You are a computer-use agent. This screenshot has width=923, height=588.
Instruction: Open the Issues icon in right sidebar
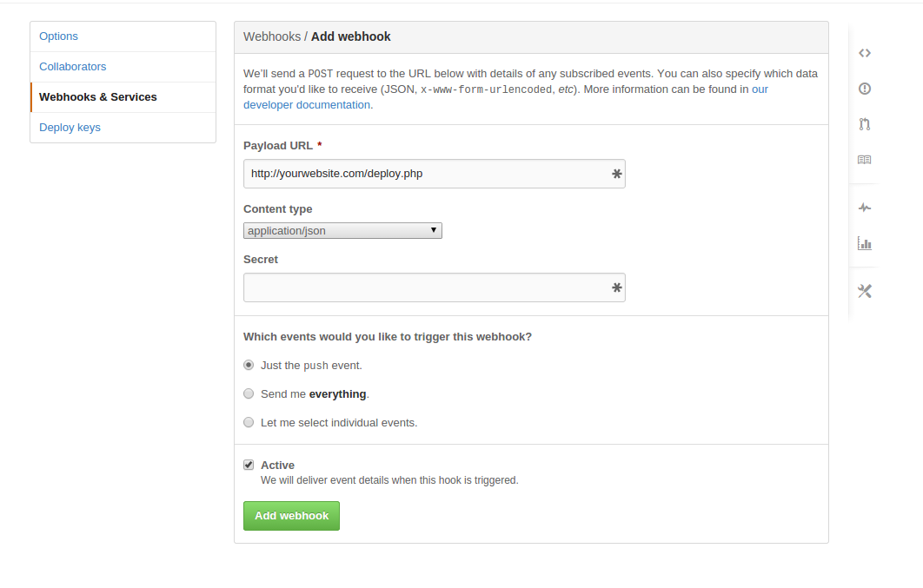[x=864, y=89]
